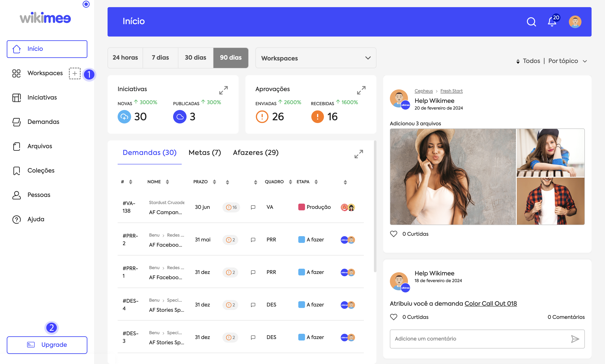This screenshot has height=364, width=605.
Task: Toggle the sidebar collapse radio icon
Action: [86, 4]
